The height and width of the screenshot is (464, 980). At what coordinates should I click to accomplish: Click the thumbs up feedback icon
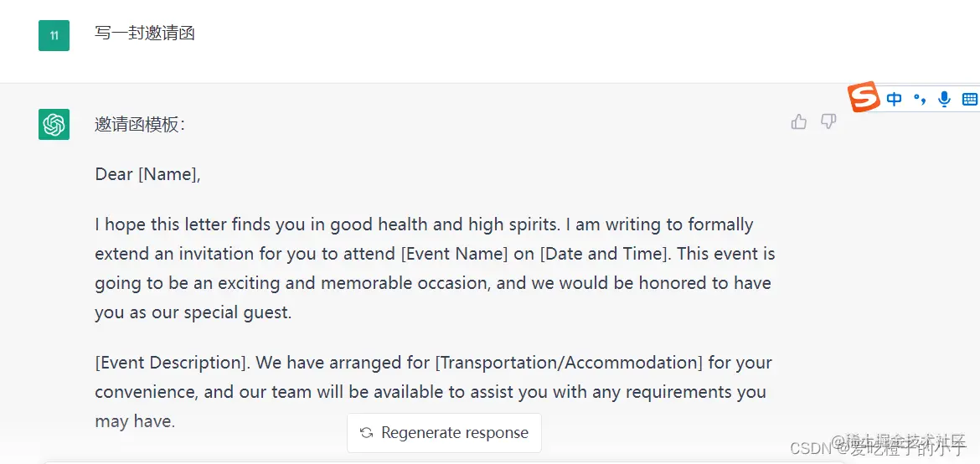tap(799, 122)
